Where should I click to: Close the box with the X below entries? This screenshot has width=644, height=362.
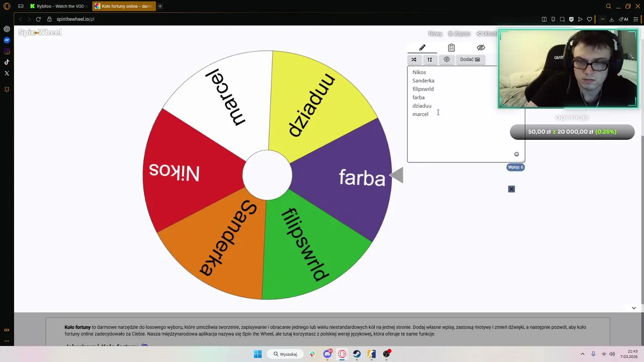coord(511,189)
